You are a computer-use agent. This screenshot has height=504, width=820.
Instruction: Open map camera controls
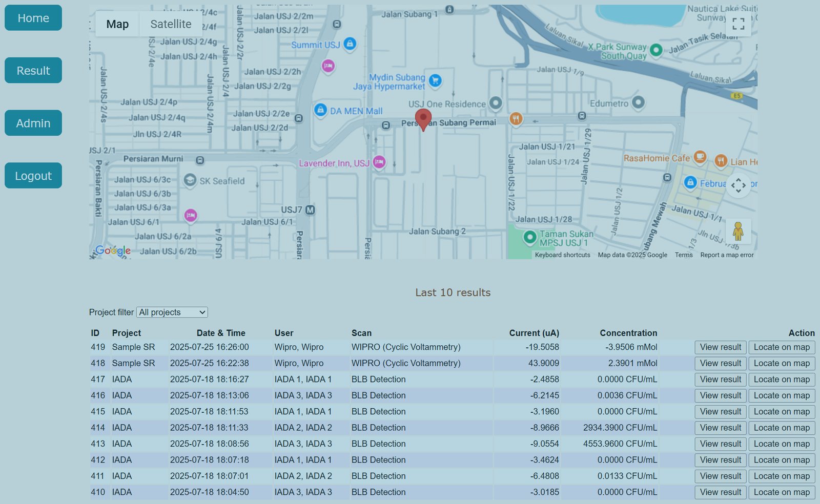coord(738,185)
